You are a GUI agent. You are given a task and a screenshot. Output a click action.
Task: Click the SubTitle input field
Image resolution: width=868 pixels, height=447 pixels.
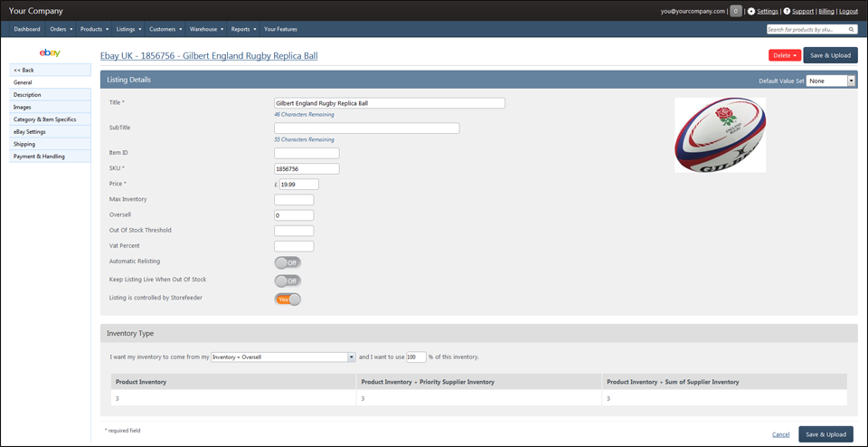click(367, 128)
